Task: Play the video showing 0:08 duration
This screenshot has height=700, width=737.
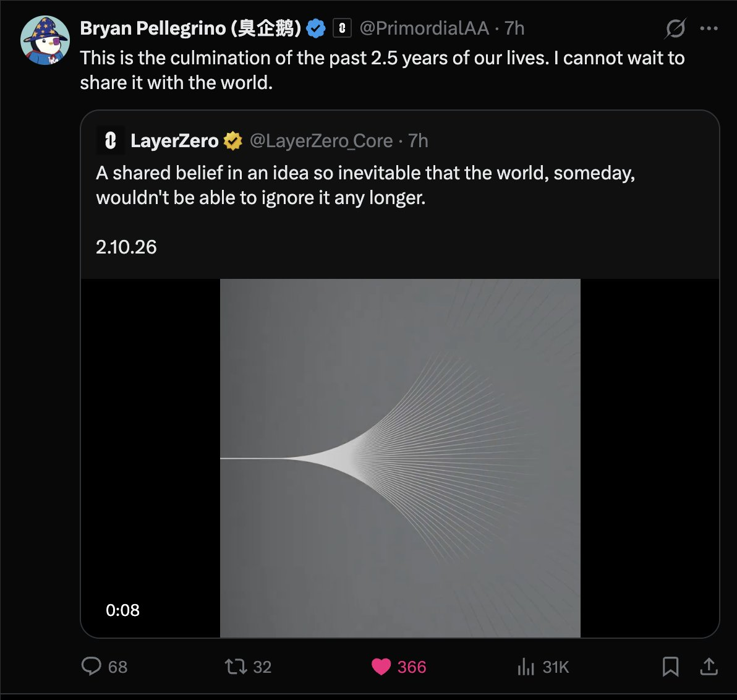Action: tap(399, 458)
